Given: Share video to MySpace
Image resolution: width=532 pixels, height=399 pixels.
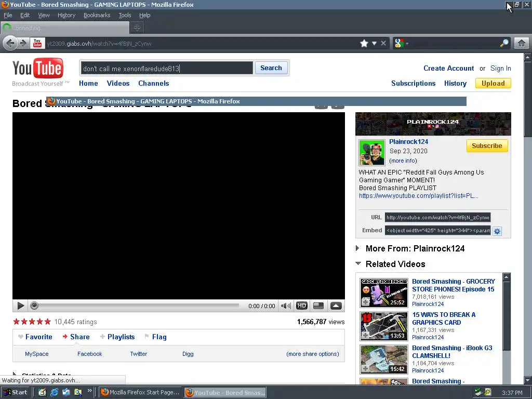Looking at the screenshot, I should (37, 354).
